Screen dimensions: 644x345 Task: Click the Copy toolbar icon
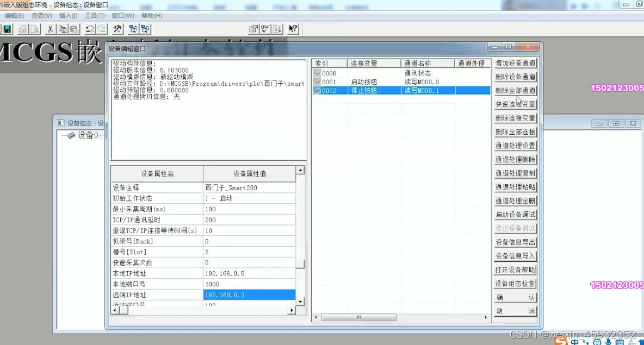pos(63,29)
